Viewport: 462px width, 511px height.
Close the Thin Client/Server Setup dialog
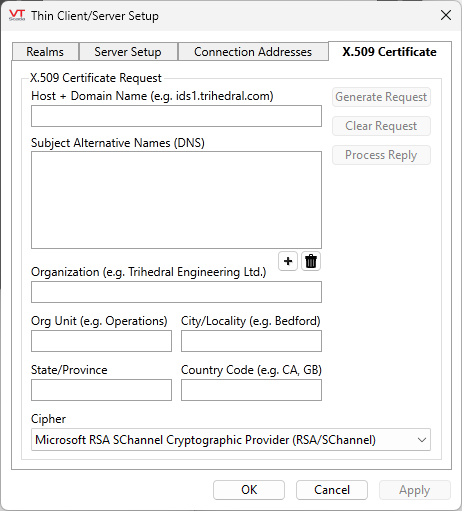point(446,15)
